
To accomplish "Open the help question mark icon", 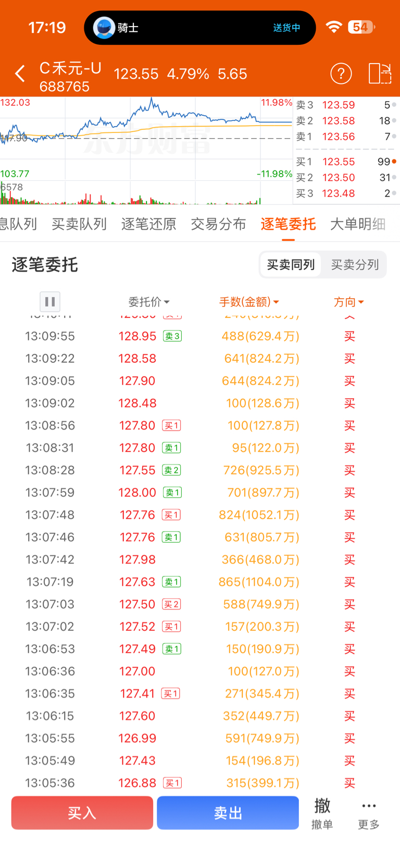I will pos(341,74).
